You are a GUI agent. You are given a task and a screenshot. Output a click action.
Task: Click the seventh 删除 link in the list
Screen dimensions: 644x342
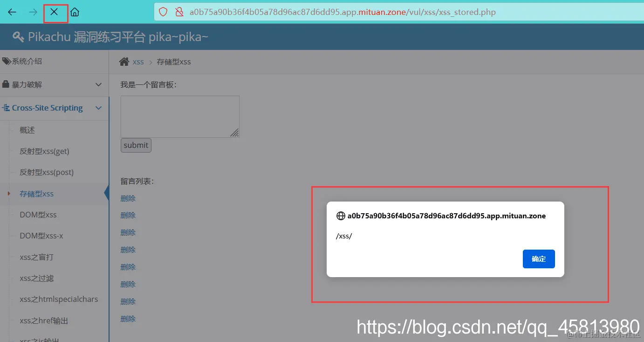pyautogui.click(x=128, y=301)
